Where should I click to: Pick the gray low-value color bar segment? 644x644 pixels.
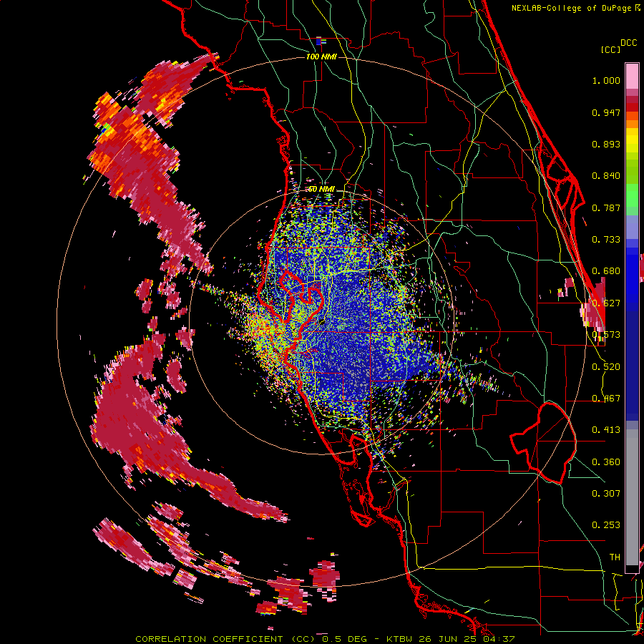tap(632, 497)
